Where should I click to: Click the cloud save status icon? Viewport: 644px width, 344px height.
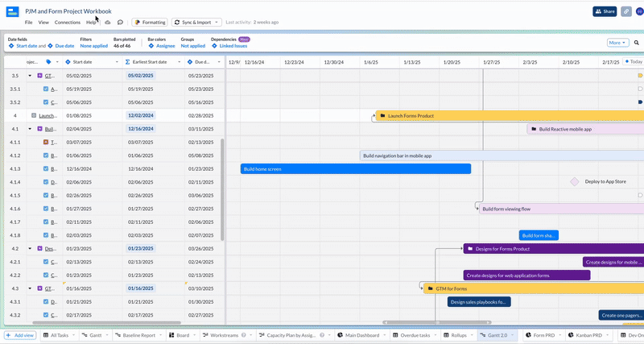click(108, 23)
